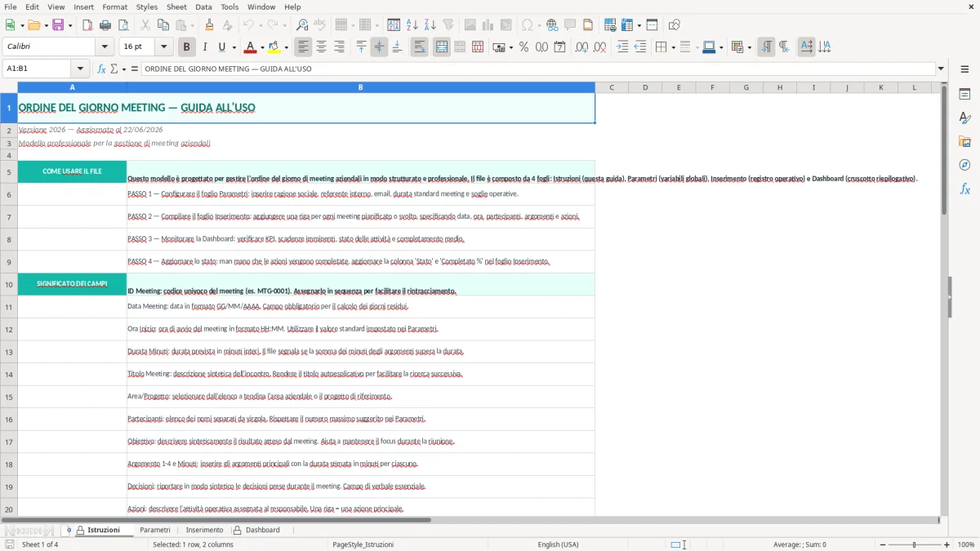Toggle Wrap Text
The image size is (980, 551).
point(419,47)
